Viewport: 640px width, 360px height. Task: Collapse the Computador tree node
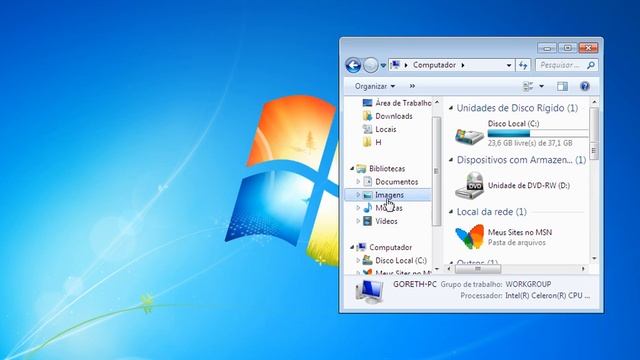click(352, 247)
